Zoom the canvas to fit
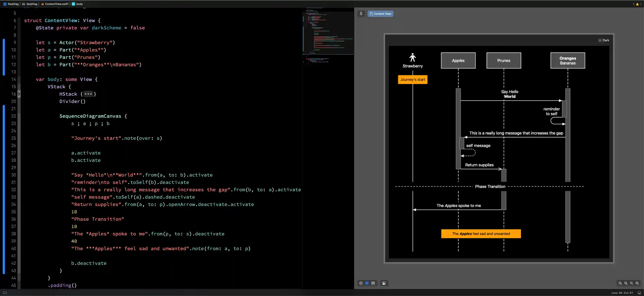The width and height of the screenshot is (644, 296). [x=631, y=283]
